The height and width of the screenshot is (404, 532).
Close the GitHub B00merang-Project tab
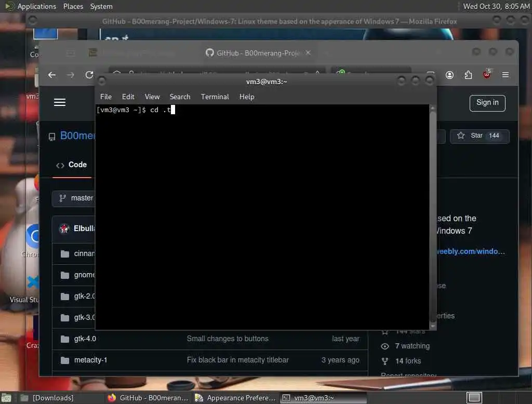(x=308, y=52)
